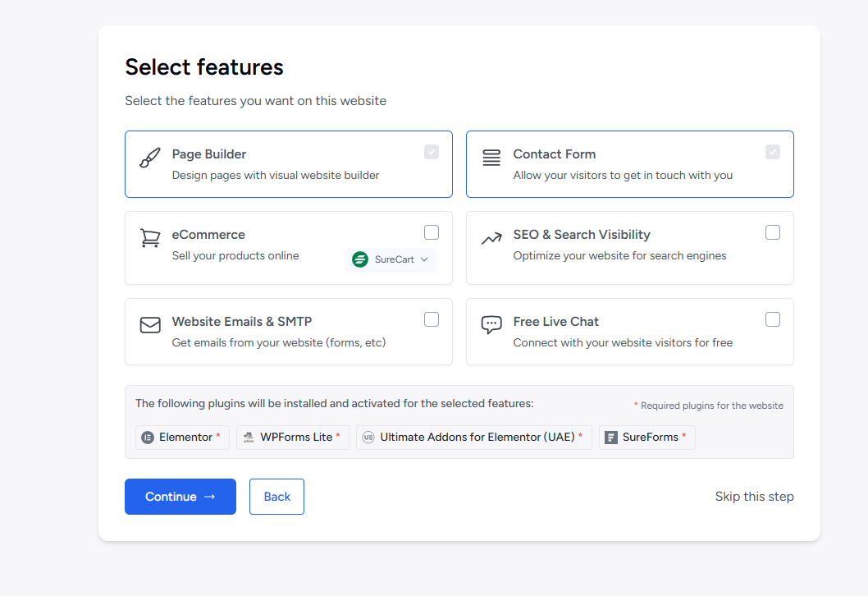Click the Ultimate Addons for Elementor chip
The image size is (868, 596).
click(474, 438)
